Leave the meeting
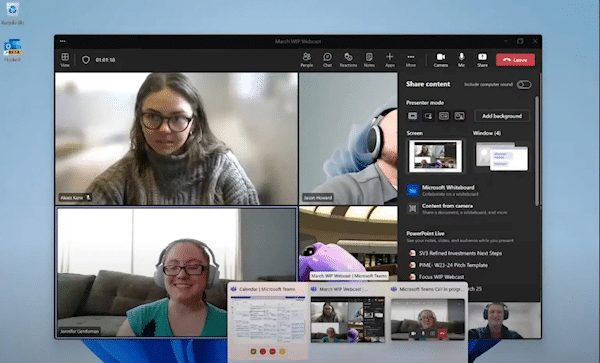Image resolution: width=600 pixels, height=363 pixels. (515, 60)
